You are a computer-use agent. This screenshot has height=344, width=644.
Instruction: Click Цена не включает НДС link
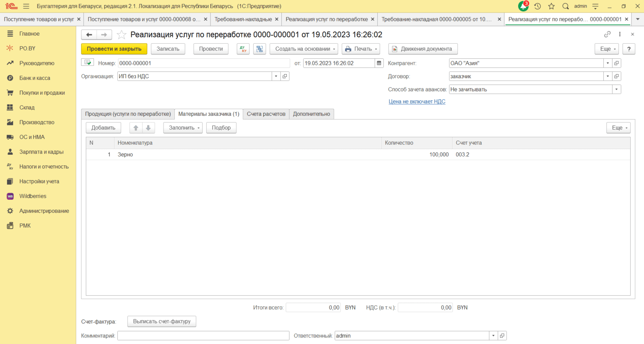coord(417,102)
